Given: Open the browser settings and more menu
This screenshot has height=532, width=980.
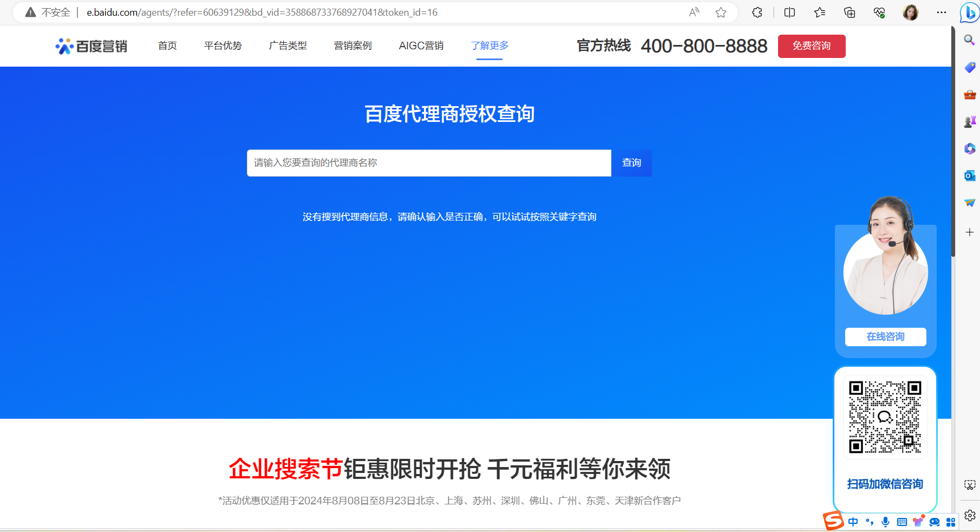Looking at the screenshot, I should [942, 12].
